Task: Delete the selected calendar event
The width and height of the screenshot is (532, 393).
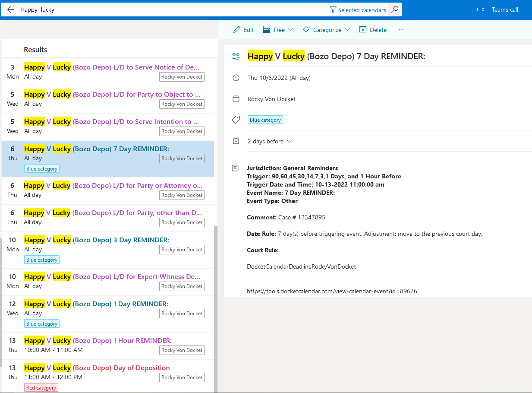Action: [x=373, y=30]
